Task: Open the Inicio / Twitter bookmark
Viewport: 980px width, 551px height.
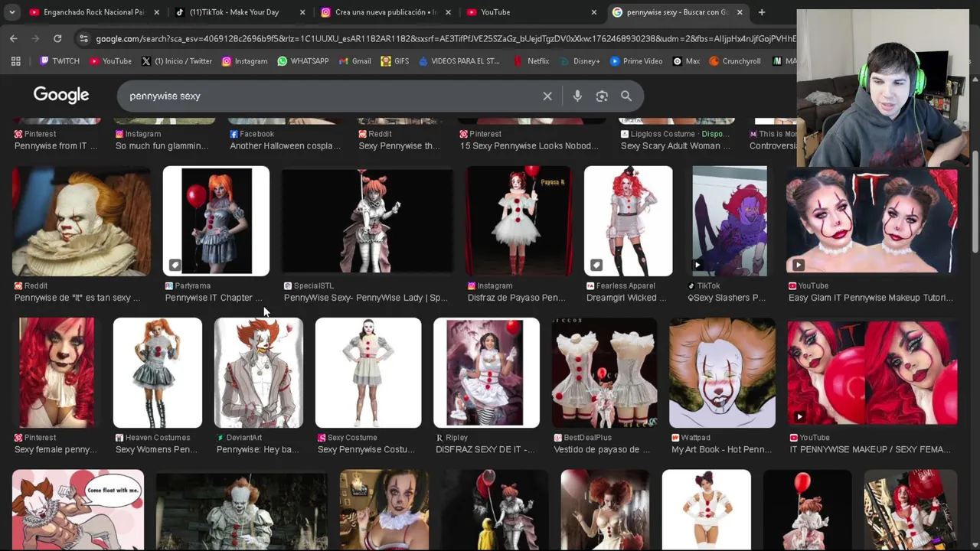Action: pyautogui.click(x=176, y=61)
